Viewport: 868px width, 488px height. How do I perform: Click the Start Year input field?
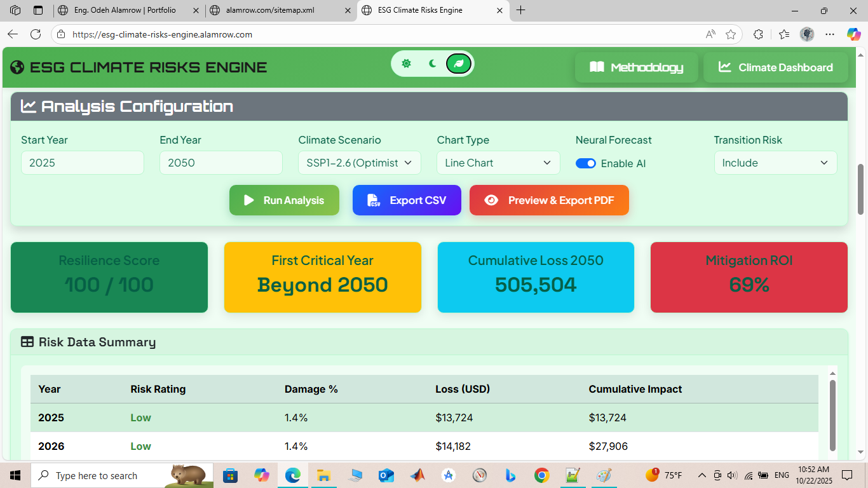pos(82,163)
